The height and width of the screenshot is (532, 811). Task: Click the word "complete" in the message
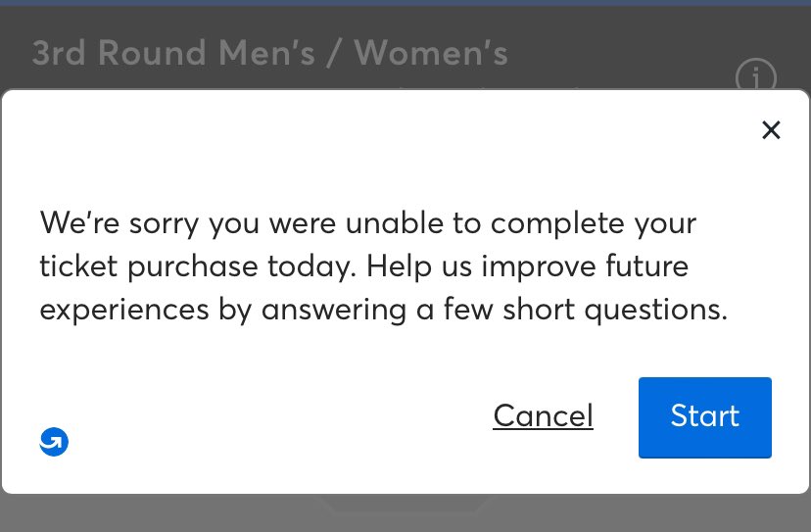557,224
